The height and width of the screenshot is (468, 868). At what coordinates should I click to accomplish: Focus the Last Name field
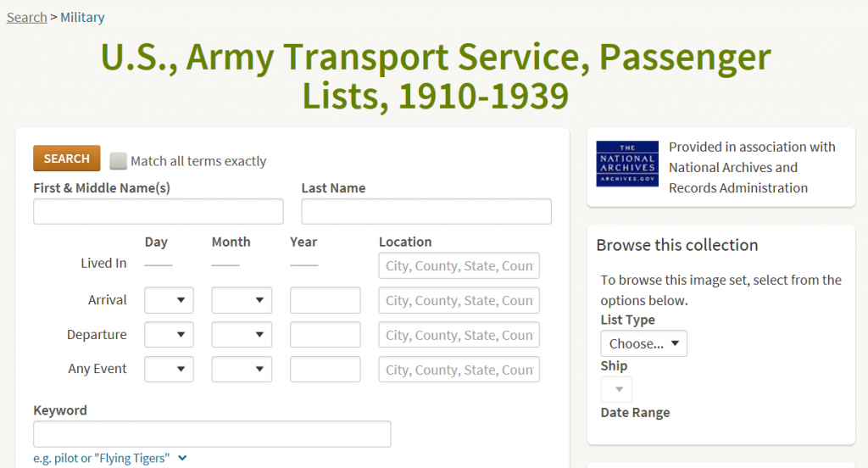point(426,212)
